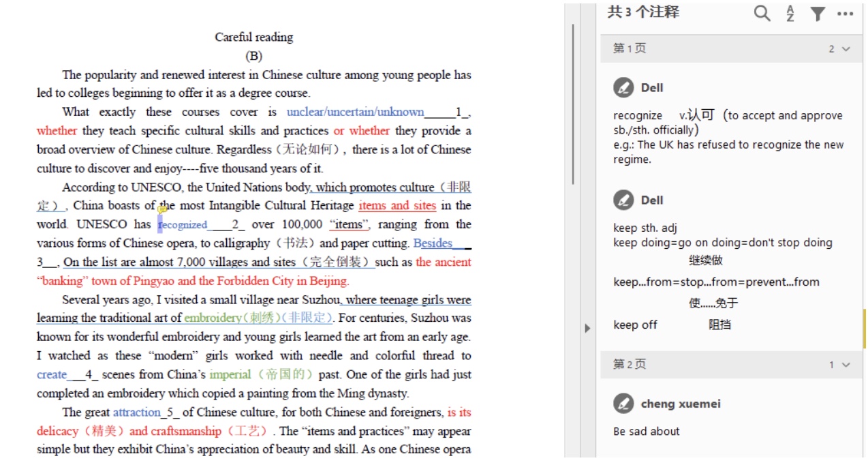Collapse the comments panel with the side arrow
The width and height of the screenshot is (868, 465).
587,328
